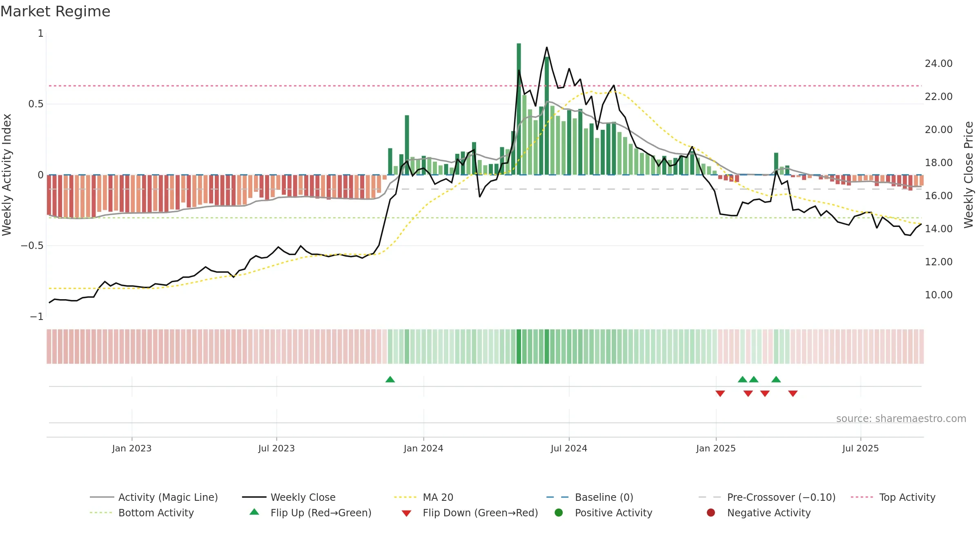Viewport: 980px width, 551px height.
Task: Click the sharemaestro.com source text
Action: click(901, 419)
